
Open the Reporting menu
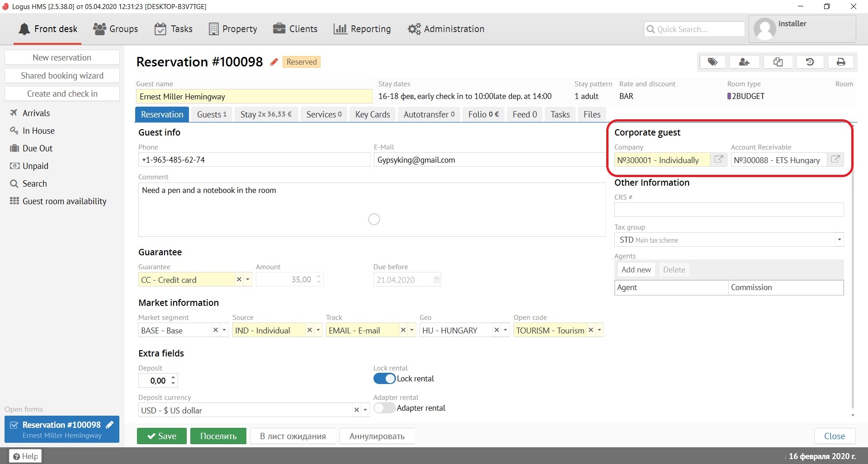tap(362, 29)
